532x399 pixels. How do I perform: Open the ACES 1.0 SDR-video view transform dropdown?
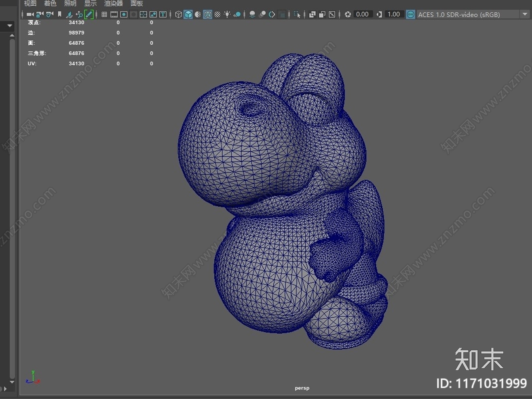pos(473,14)
